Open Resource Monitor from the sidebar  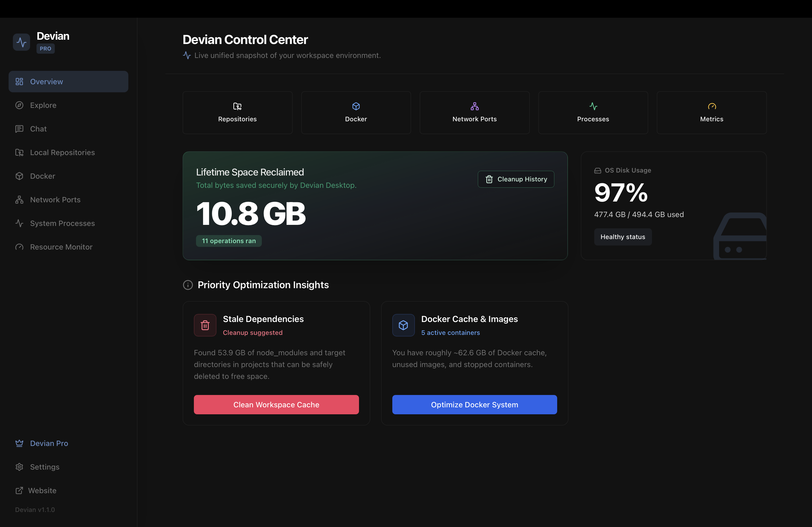coord(61,247)
